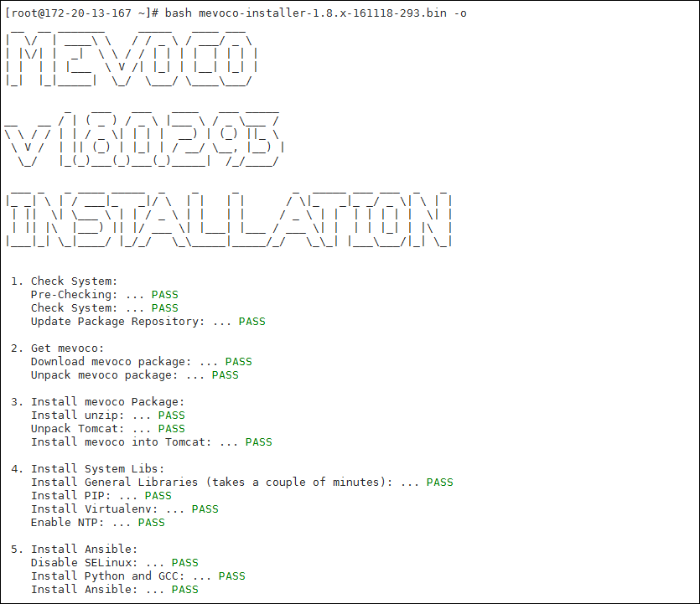Click the PASS status beside Install unzip
The image size is (700, 604).
point(171,415)
